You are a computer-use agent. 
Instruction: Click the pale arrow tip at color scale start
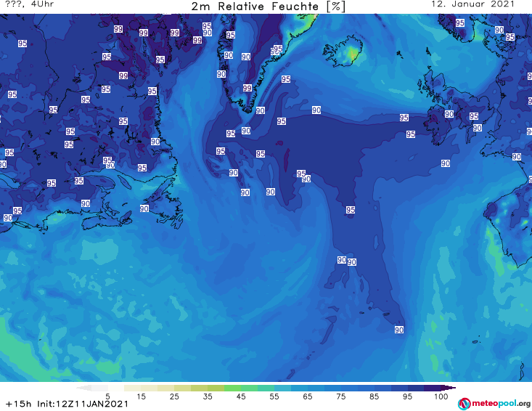pos(83,388)
